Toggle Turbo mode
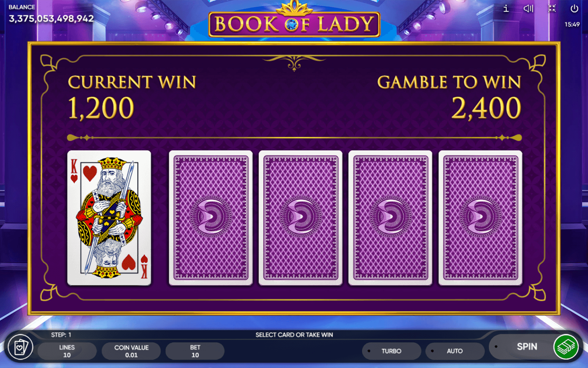 tap(391, 351)
